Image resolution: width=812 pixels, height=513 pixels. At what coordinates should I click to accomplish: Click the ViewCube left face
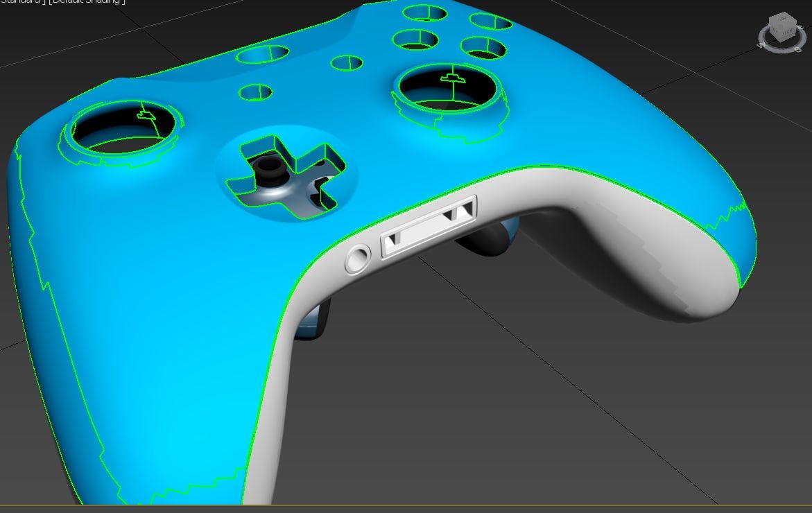[775, 31]
